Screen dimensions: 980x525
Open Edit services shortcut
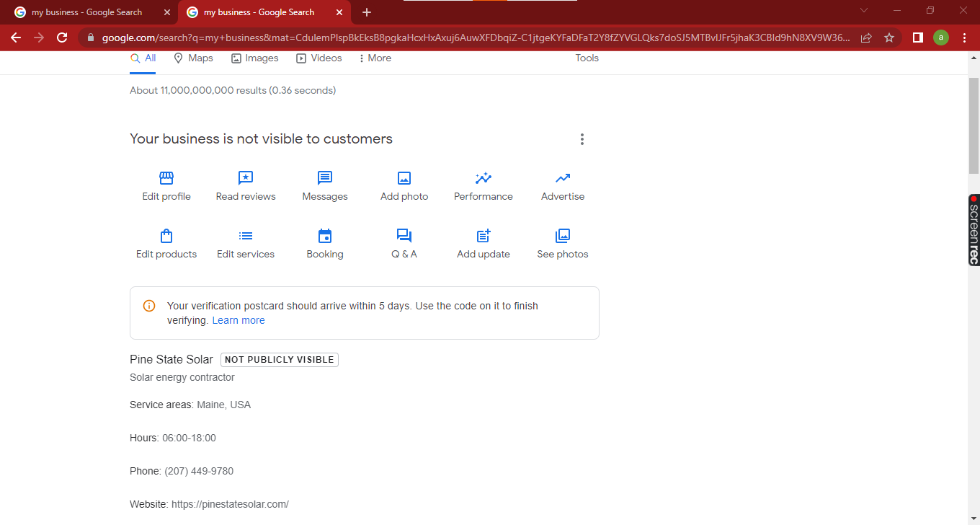(x=246, y=244)
